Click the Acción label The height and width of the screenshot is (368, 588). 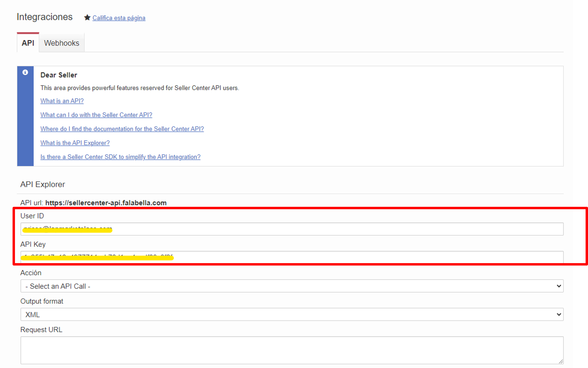(x=31, y=273)
